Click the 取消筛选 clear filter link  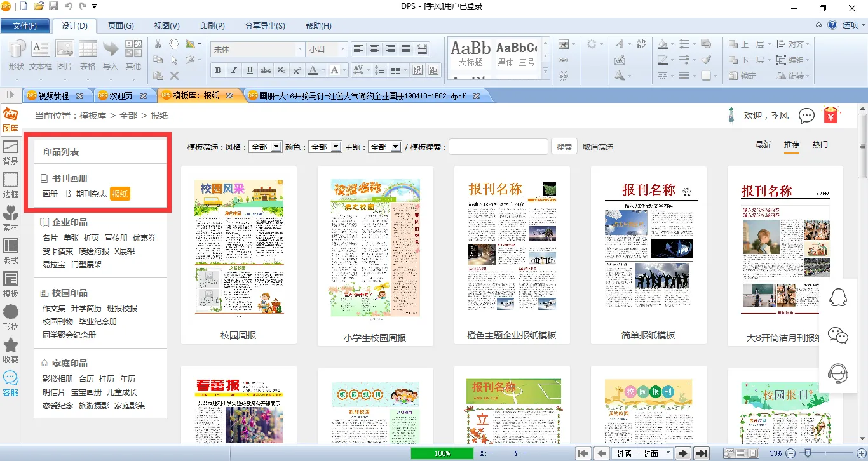598,147
